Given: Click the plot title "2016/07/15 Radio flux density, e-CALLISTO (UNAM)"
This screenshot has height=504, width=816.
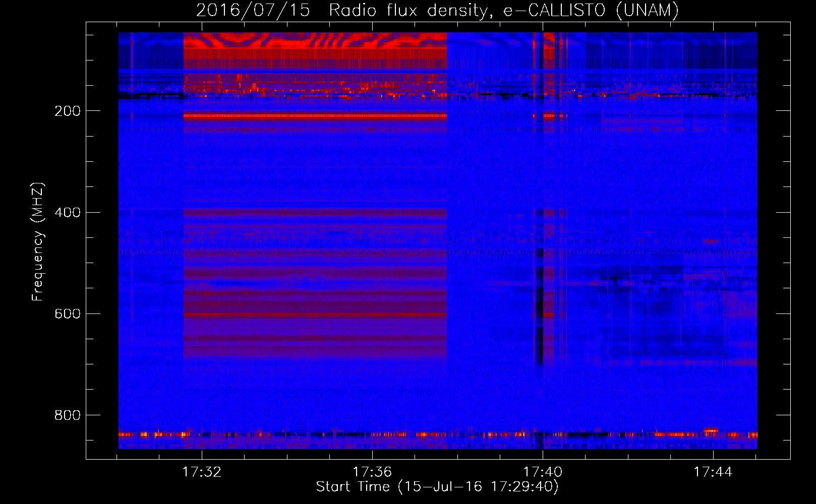Looking at the screenshot, I should coord(437,10).
